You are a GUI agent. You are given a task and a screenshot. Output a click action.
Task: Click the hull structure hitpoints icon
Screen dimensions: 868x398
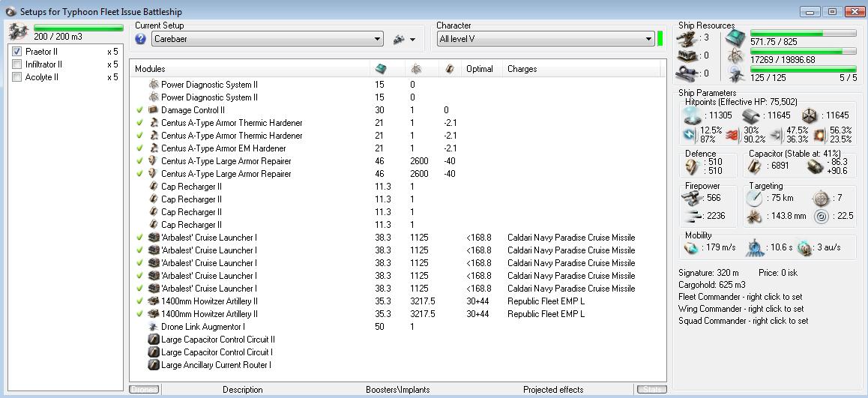810,115
